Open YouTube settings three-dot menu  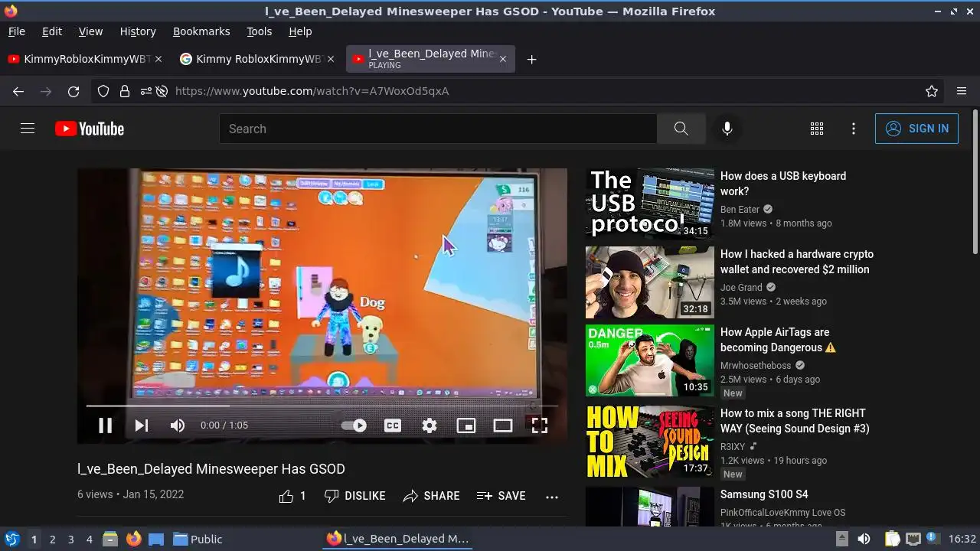pos(854,129)
